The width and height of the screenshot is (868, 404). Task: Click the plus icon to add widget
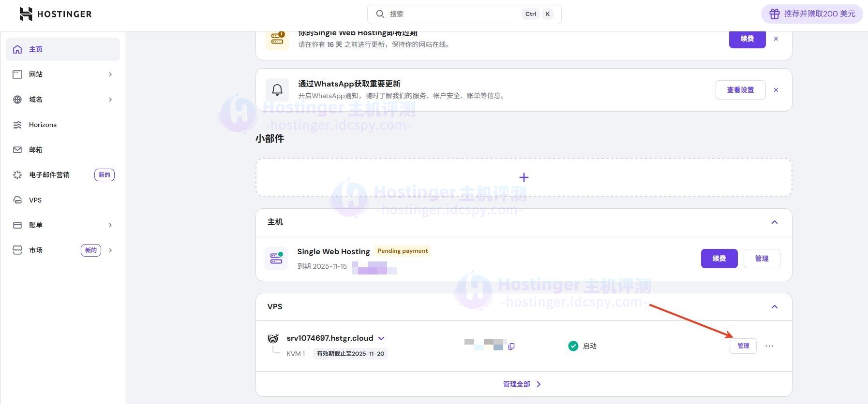[x=524, y=177]
